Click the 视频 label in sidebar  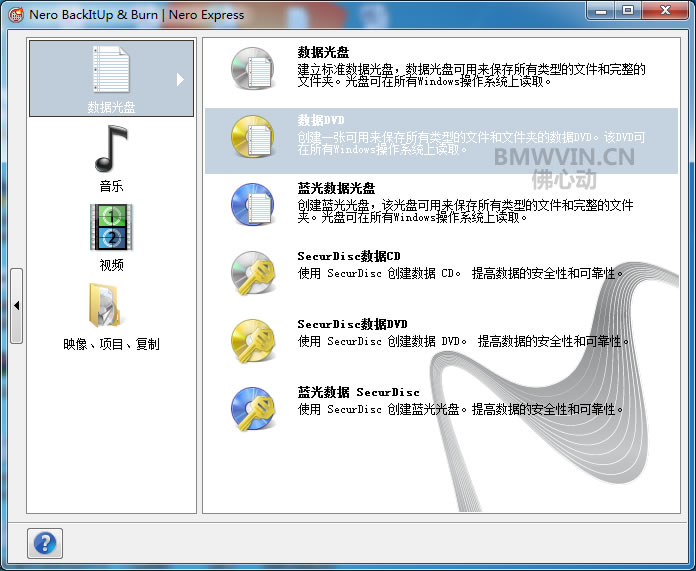tap(111, 265)
